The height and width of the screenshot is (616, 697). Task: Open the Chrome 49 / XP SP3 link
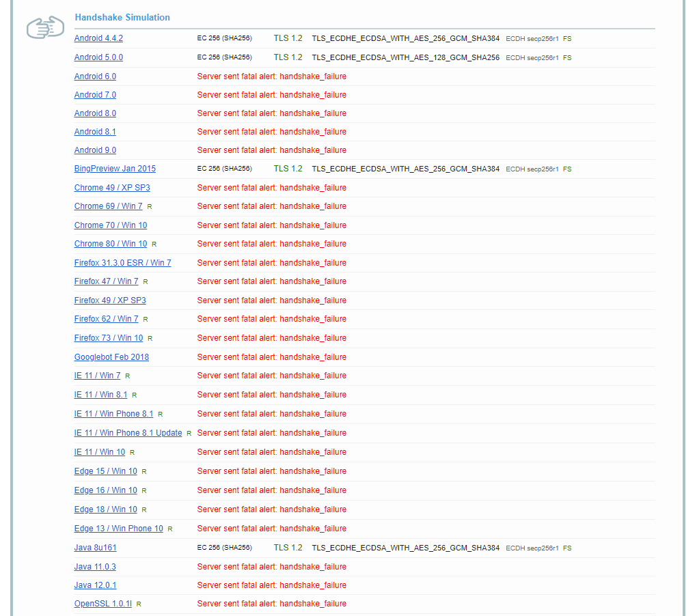pyautogui.click(x=112, y=187)
